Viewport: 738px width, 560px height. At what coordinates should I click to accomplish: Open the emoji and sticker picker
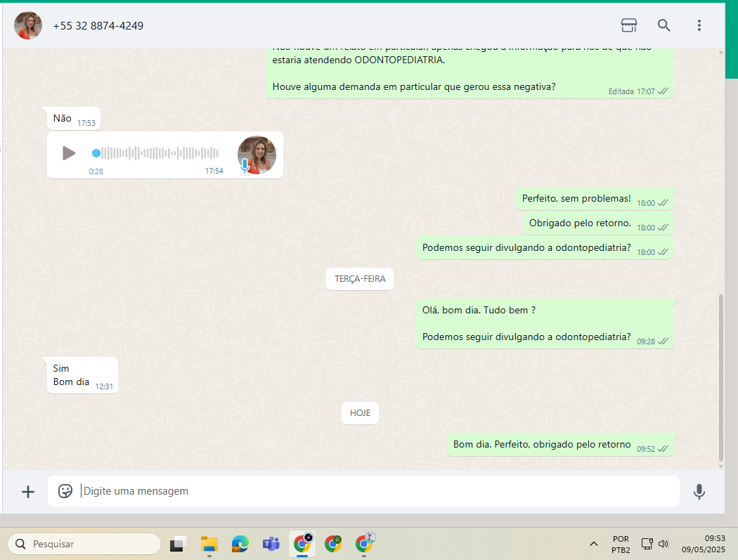click(65, 491)
